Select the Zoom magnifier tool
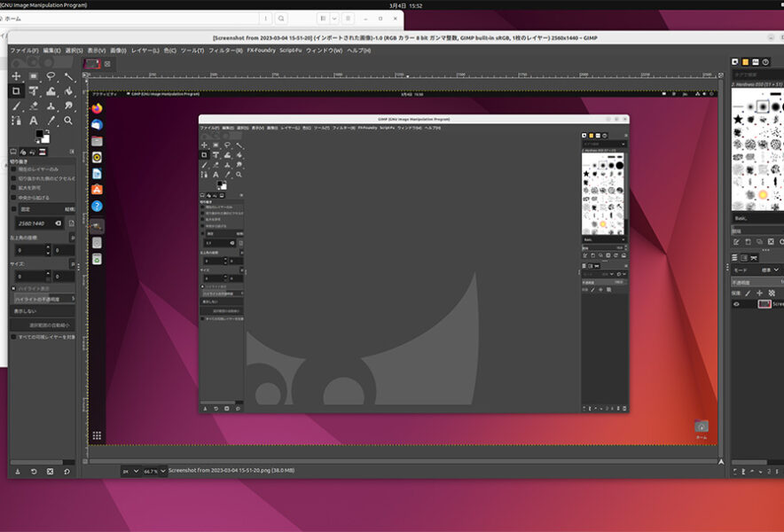 [x=68, y=121]
